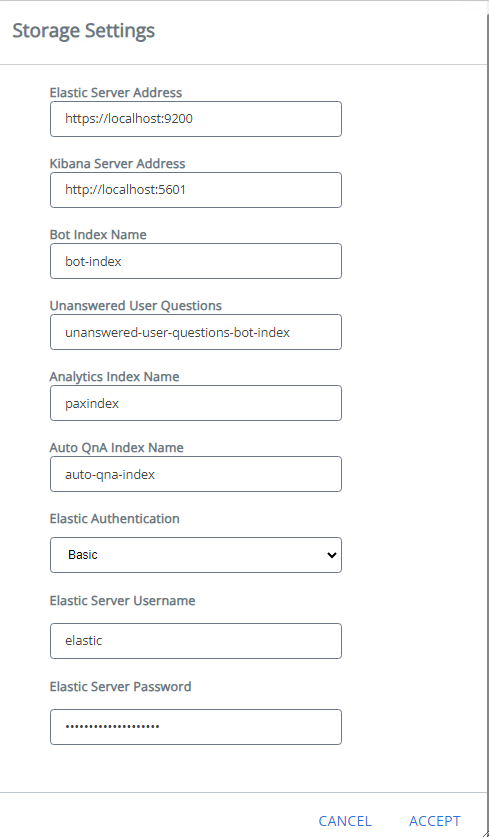
Task: Select the Bot Index Name field containing bot-index
Action: click(196, 261)
